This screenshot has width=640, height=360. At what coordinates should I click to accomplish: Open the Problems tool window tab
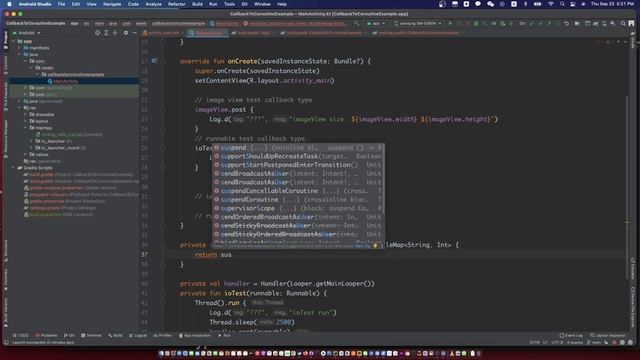[47, 336]
